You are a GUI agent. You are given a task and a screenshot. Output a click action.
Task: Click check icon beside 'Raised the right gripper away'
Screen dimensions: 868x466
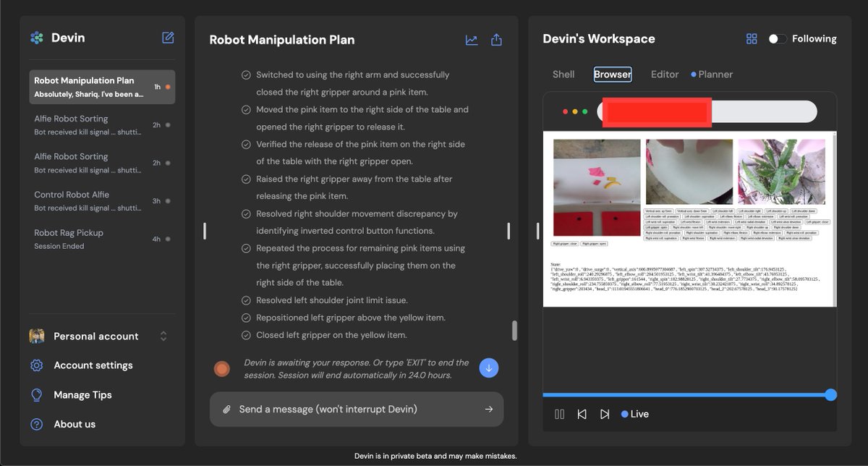point(247,179)
